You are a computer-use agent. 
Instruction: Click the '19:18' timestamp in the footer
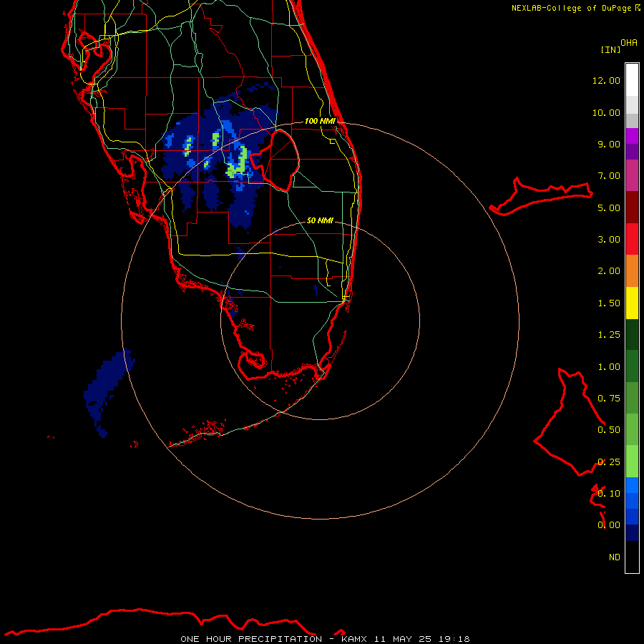tap(454, 639)
